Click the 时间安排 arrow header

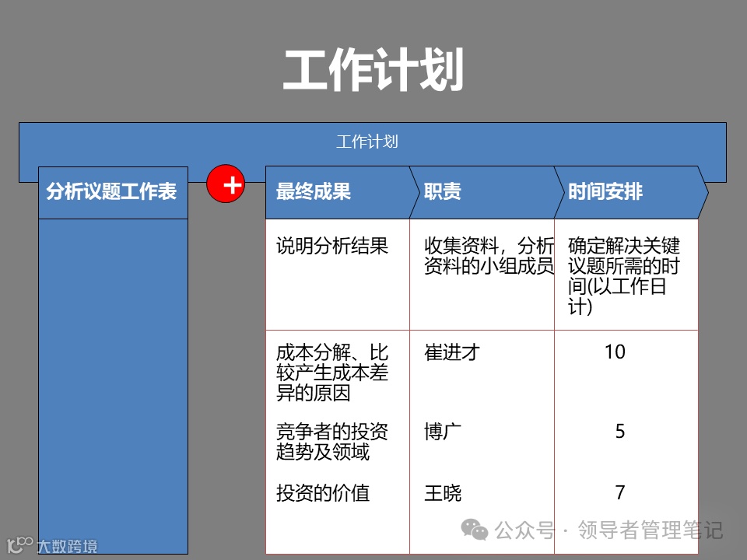pyautogui.click(x=630, y=192)
